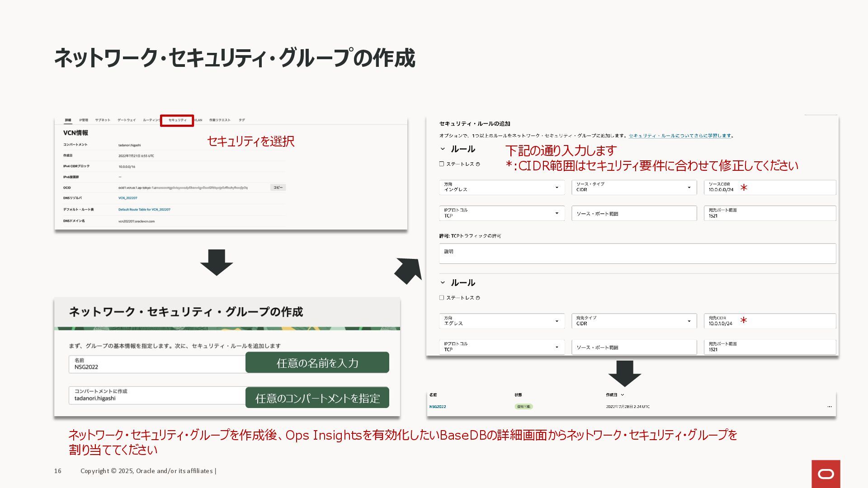Viewport: 868px width, 488px height.
Task: Switch to the ゲートウェイ tab
Action: [127, 120]
